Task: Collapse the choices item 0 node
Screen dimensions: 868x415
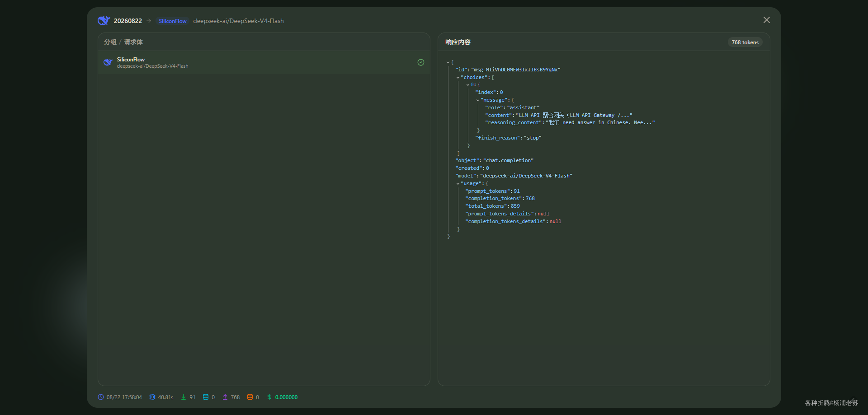Action: [468, 85]
